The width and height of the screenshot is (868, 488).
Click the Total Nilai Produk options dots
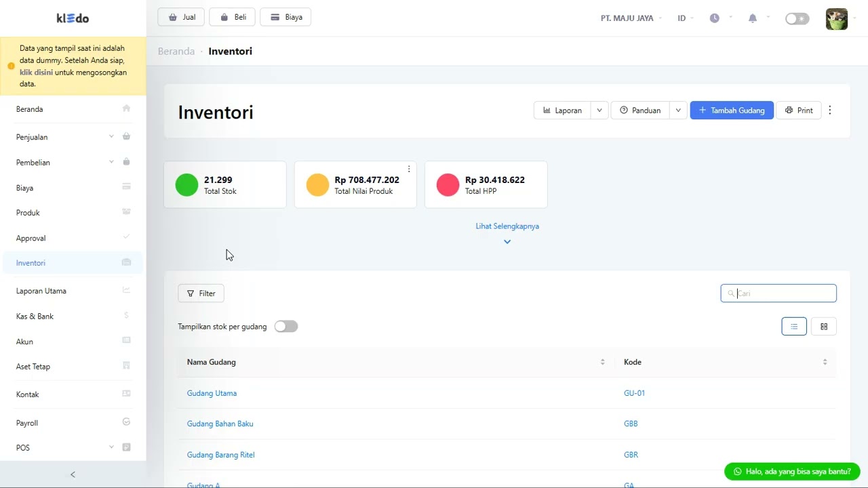409,169
